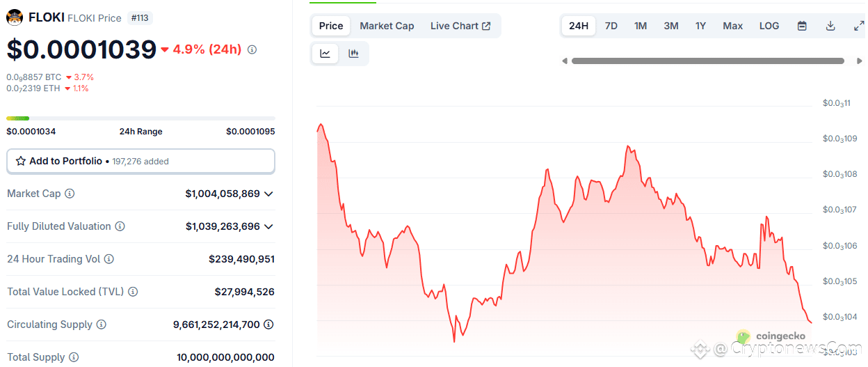Download chart data icon
868x367 pixels.
tap(830, 26)
